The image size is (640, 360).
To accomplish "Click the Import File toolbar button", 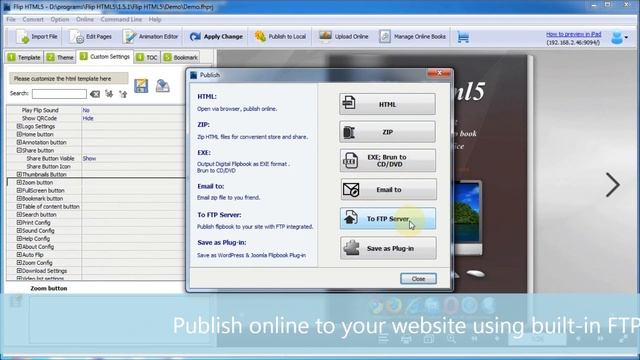I will tap(37, 37).
